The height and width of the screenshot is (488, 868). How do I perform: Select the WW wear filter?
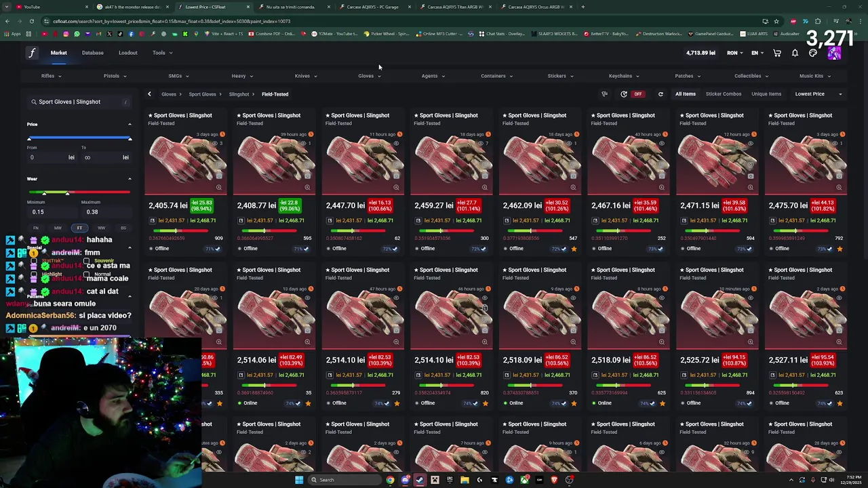click(101, 228)
